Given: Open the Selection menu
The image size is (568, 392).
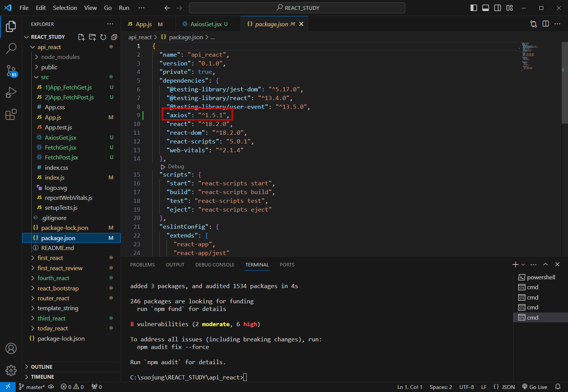Looking at the screenshot, I should (x=65, y=8).
